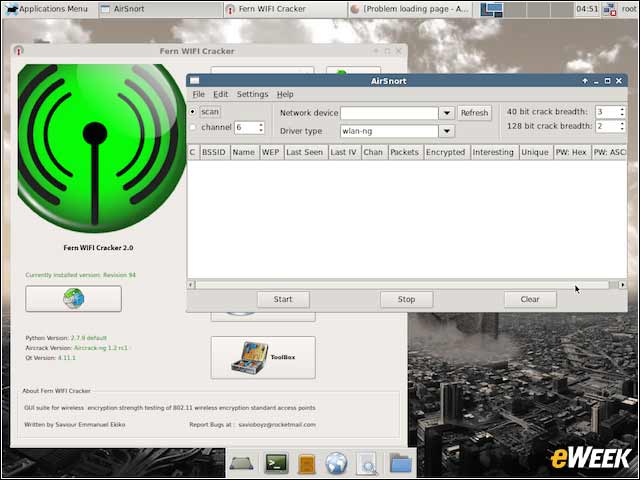Select the channel radio button
640x480 pixels.
(193, 127)
